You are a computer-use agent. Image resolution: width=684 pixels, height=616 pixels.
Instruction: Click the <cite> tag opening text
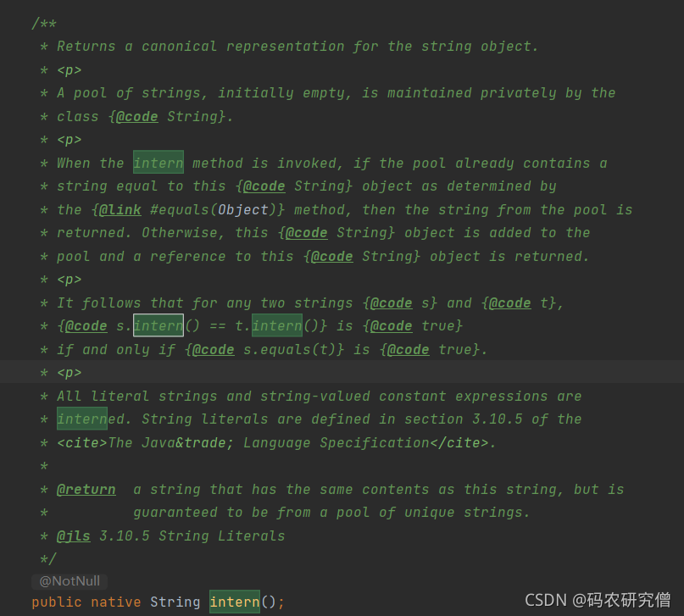pyautogui.click(x=82, y=443)
